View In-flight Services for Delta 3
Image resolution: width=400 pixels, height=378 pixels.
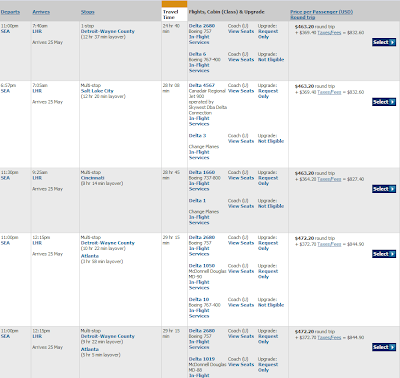(x=199, y=155)
